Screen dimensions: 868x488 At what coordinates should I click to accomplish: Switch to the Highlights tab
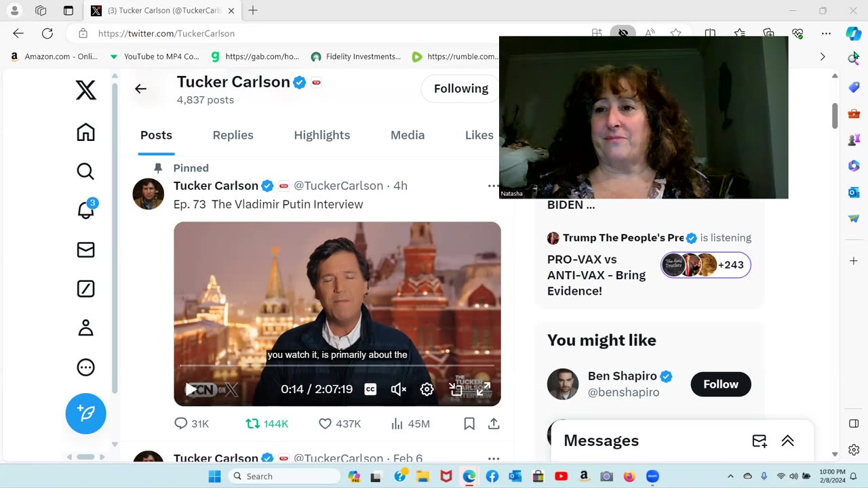click(322, 135)
